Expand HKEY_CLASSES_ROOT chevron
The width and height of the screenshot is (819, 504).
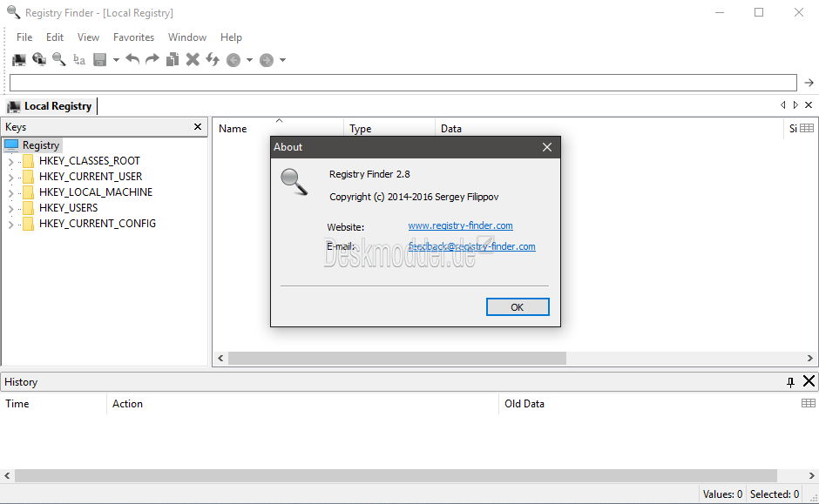click(x=10, y=162)
